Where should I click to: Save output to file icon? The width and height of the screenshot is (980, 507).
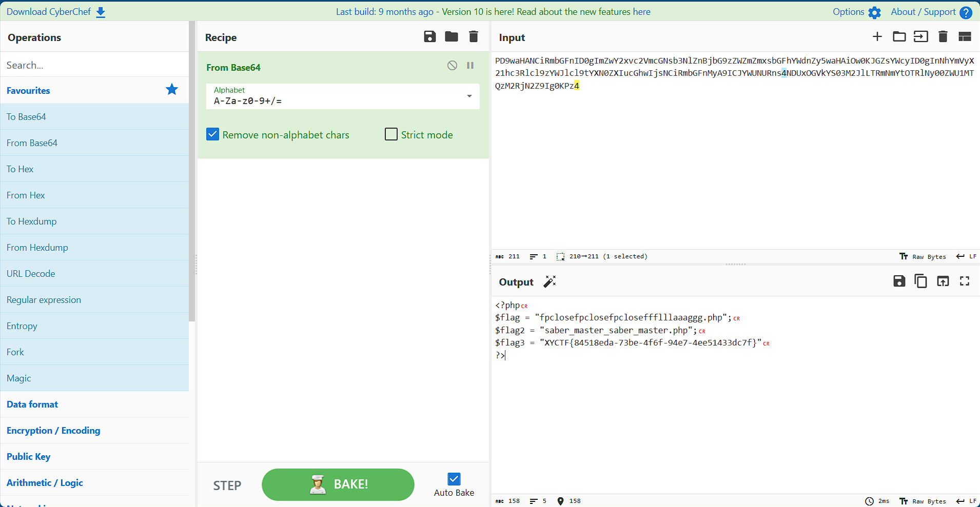(x=899, y=281)
